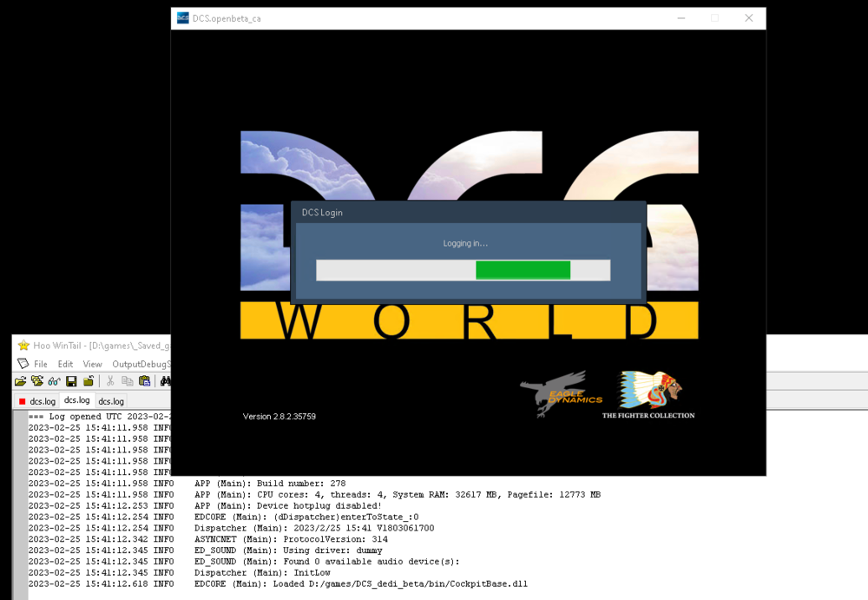Click the Eagle Dynamics logo

(x=561, y=394)
